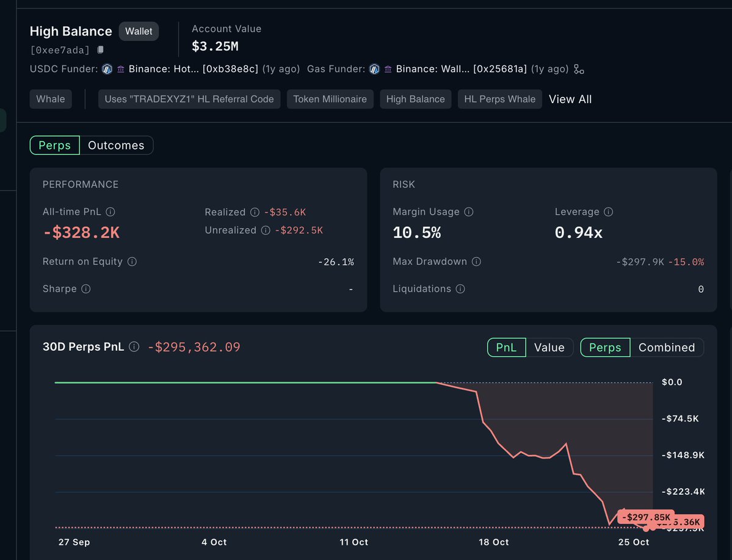Open the Max Drawdown info icon

click(476, 262)
